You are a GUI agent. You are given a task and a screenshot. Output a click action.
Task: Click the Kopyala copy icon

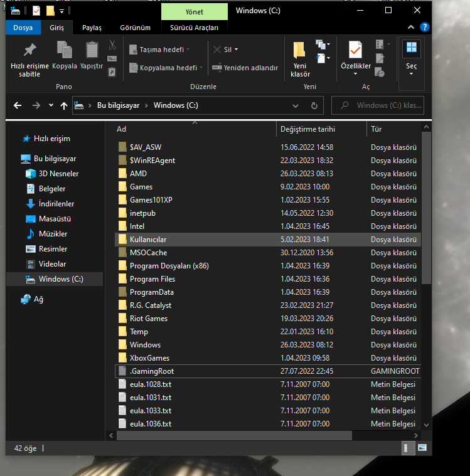pos(65,50)
